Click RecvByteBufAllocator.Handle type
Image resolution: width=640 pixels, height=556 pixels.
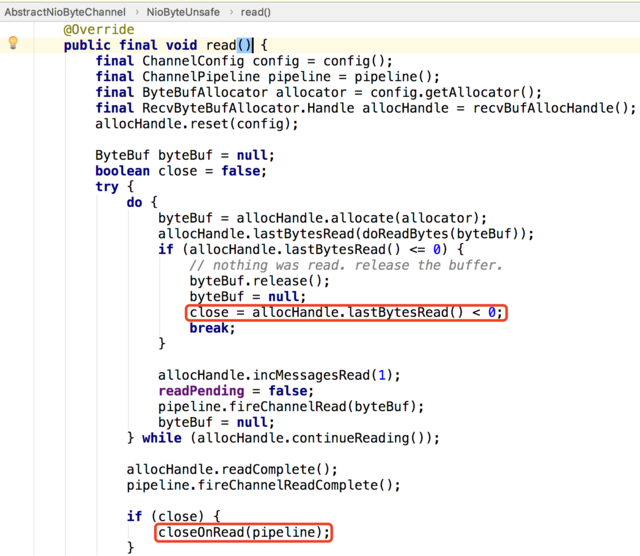(x=248, y=108)
